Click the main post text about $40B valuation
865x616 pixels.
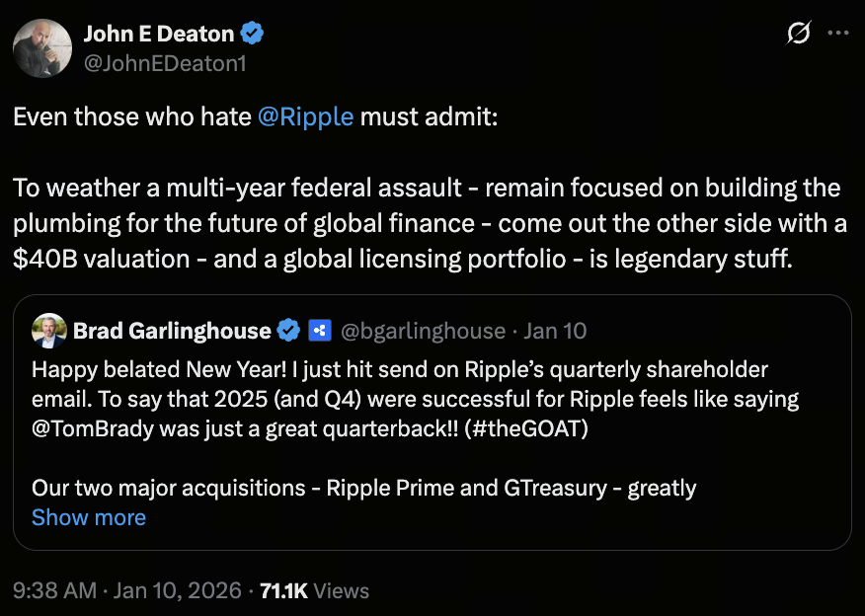(x=425, y=223)
